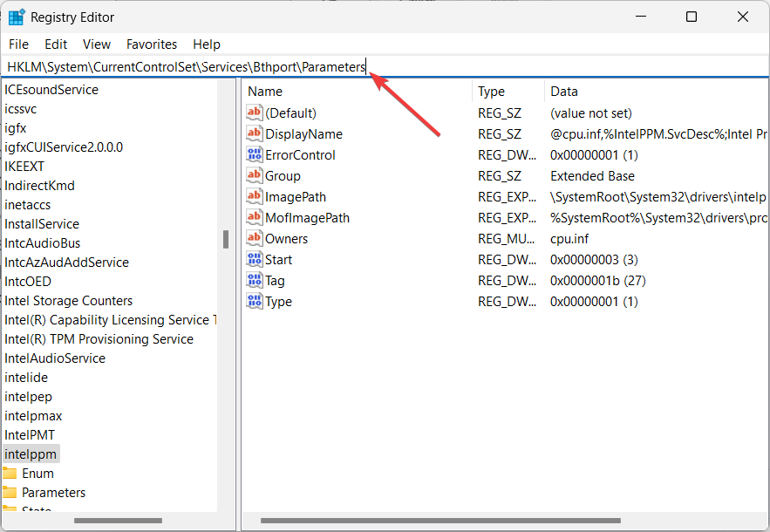770x532 pixels.
Task: Click the '0x0000001b (27)' data cell
Action: 597,280
